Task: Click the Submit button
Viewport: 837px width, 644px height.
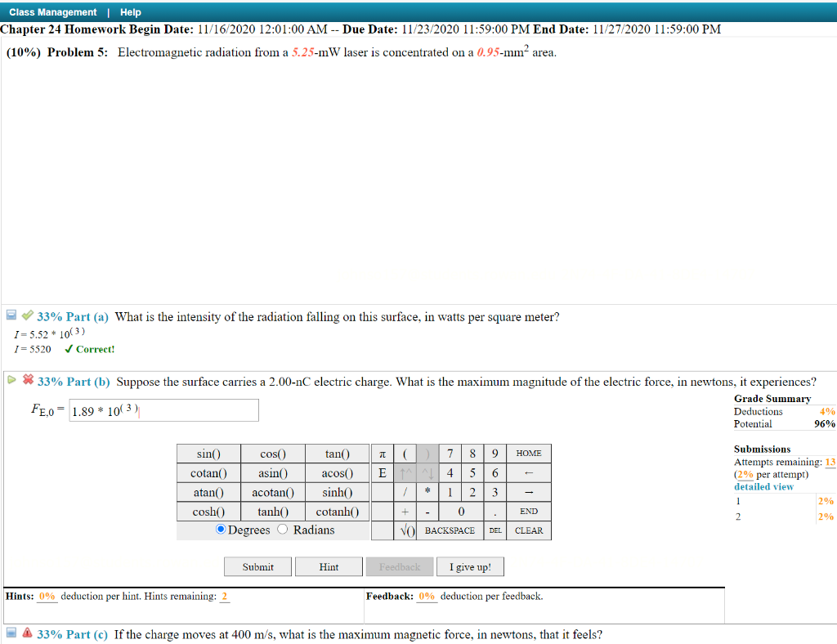Action: pos(257,566)
